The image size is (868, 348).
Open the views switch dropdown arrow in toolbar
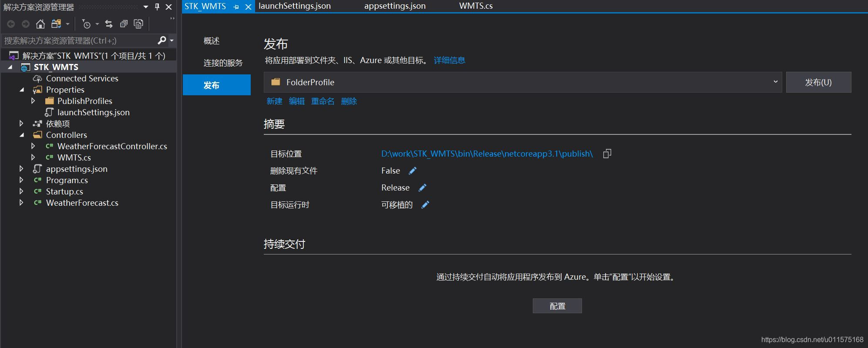click(67, 24)
